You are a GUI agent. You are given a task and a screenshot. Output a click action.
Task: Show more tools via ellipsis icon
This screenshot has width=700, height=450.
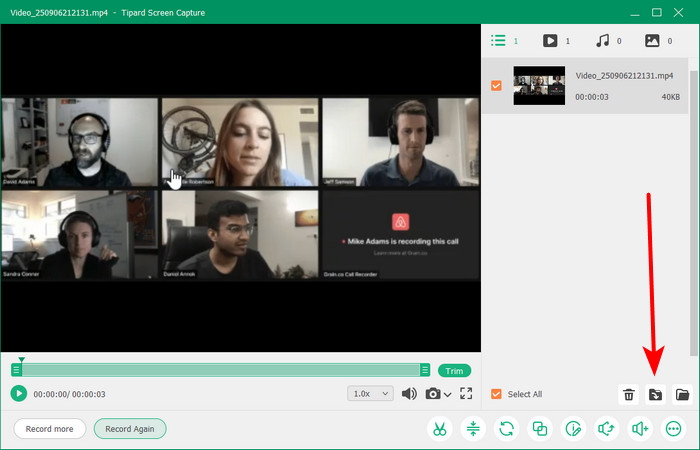pos(672,429)
